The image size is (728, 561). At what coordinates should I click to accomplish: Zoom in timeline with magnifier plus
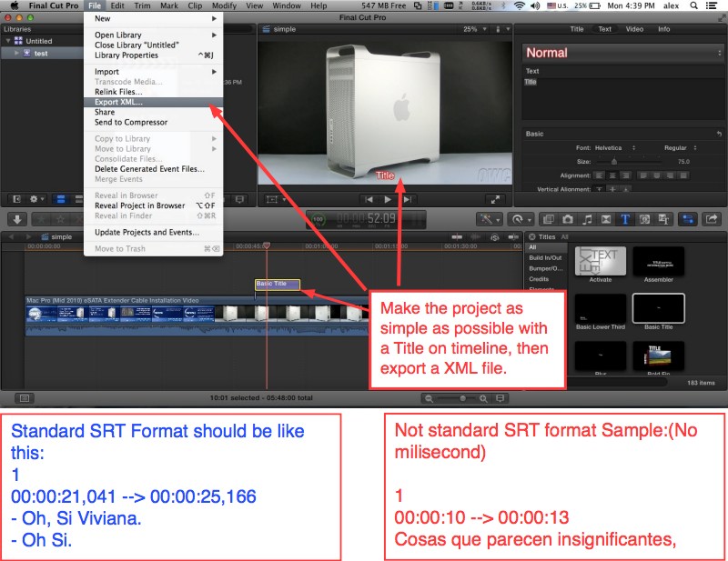(x=483, y=398)
